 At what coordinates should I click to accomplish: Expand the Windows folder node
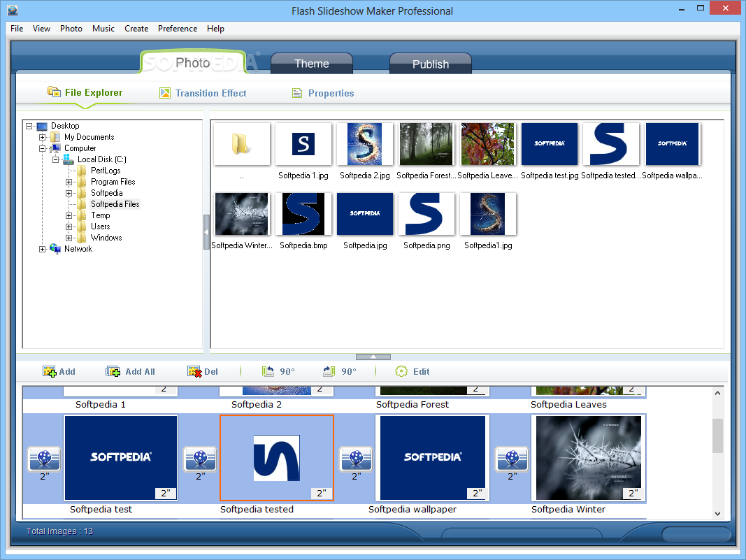[x=69, y=238]
